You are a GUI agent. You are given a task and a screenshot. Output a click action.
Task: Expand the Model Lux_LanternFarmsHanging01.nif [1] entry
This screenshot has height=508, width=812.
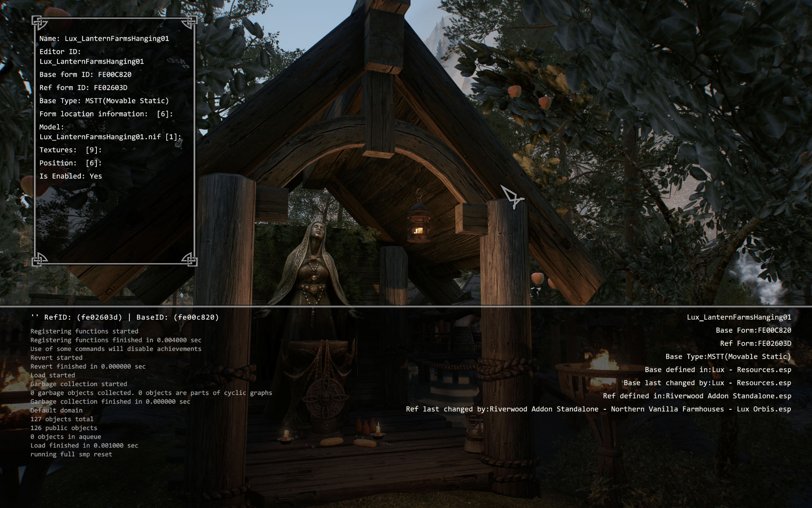[110, 132]
